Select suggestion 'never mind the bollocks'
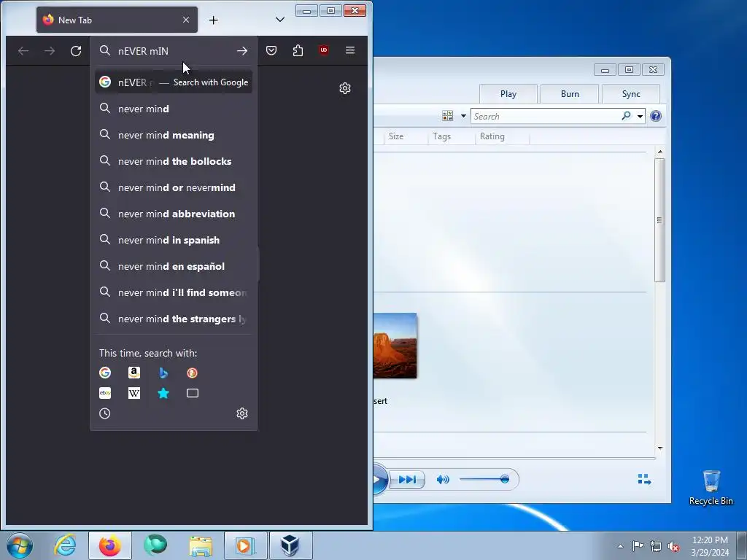This screenshot has width=747, height=560. pyautogui.click(x=174, y=161)
